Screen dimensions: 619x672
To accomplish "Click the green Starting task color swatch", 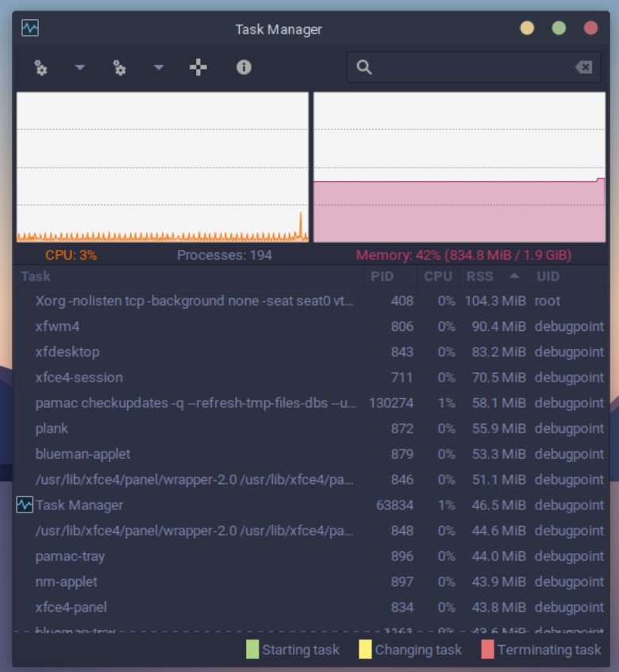I will [x=252, y=650].
